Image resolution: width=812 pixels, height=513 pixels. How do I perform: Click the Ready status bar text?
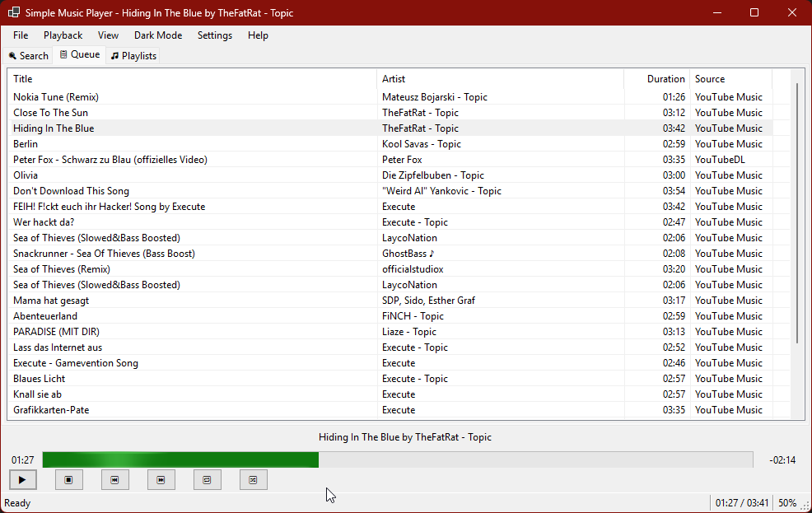pos(17,502)
